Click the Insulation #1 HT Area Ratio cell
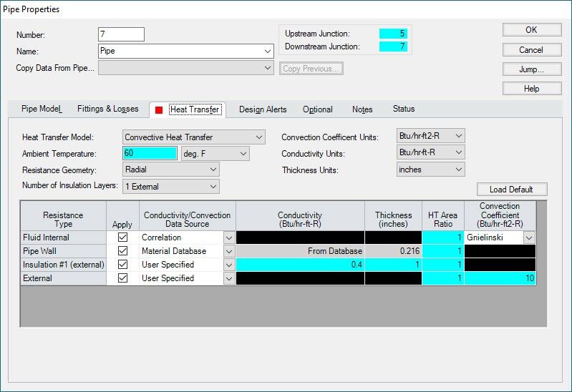 click(x=443, y=265)
